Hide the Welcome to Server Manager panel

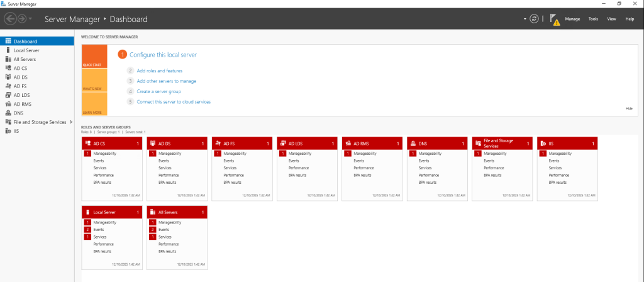click(x=629, y=108)
